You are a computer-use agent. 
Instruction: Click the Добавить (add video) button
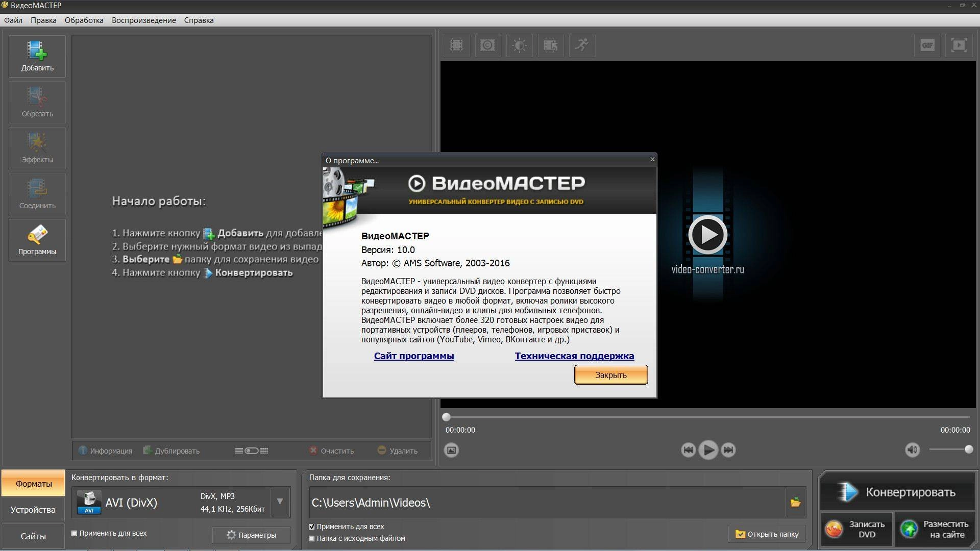[x=37, y=56]
